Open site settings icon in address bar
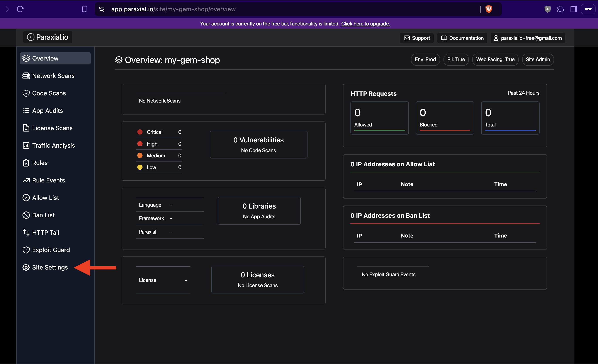This screenshot has height=364, width=598. click(x=102, y=9)
